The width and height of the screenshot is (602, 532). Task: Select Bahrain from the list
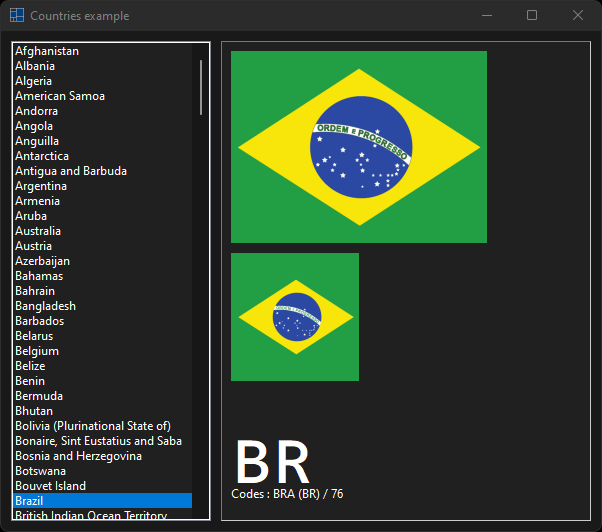(x=103, y=291)
